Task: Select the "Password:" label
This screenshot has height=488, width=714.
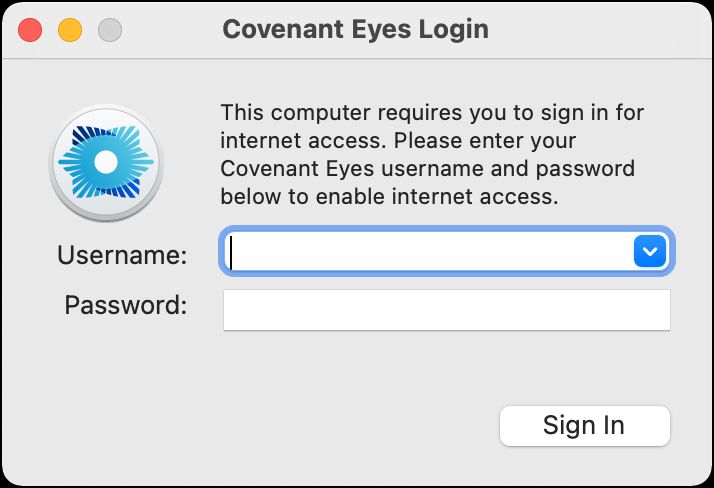Action: (126, 305)
